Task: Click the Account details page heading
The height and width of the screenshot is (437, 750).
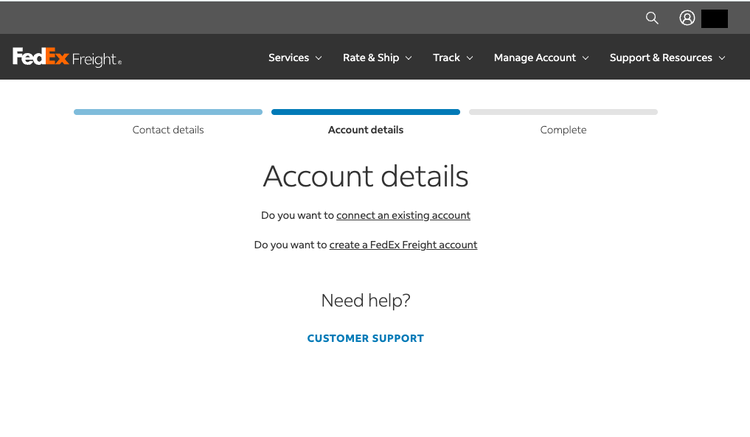Action: (365, 176)
